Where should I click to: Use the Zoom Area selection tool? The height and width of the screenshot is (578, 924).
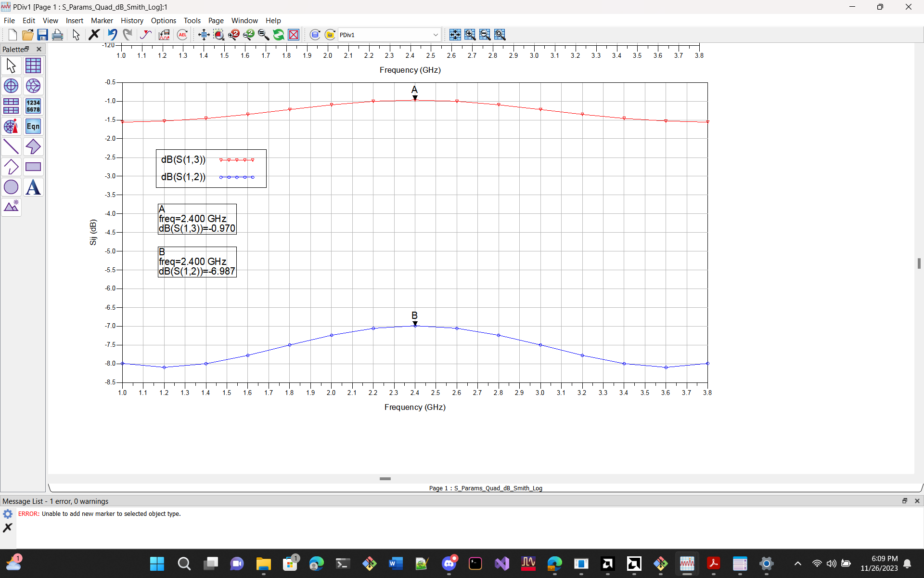pyautogui.click(x=218, y=34)
